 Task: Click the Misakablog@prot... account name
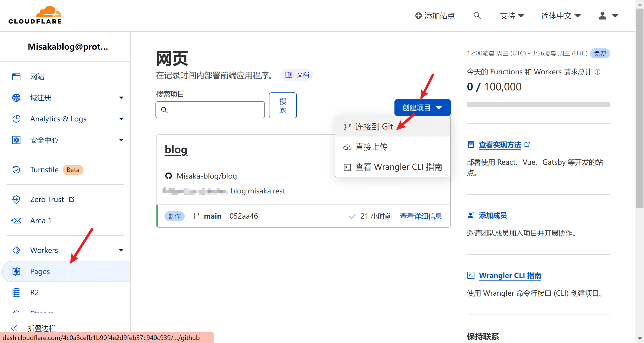(68, 47)
